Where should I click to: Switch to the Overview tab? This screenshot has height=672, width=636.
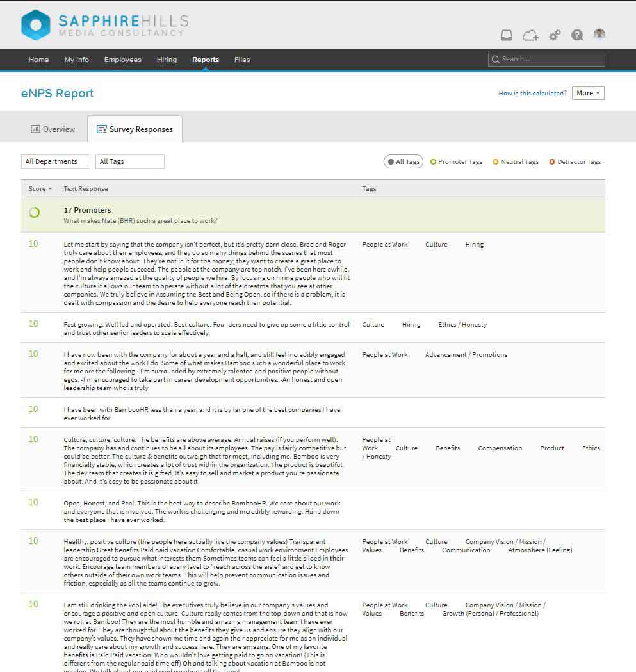(53, 129)
